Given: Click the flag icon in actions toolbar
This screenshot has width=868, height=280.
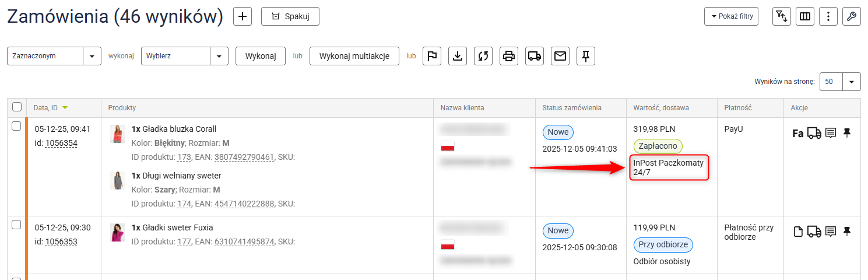Looking at the screenshot, I should 431,56.
